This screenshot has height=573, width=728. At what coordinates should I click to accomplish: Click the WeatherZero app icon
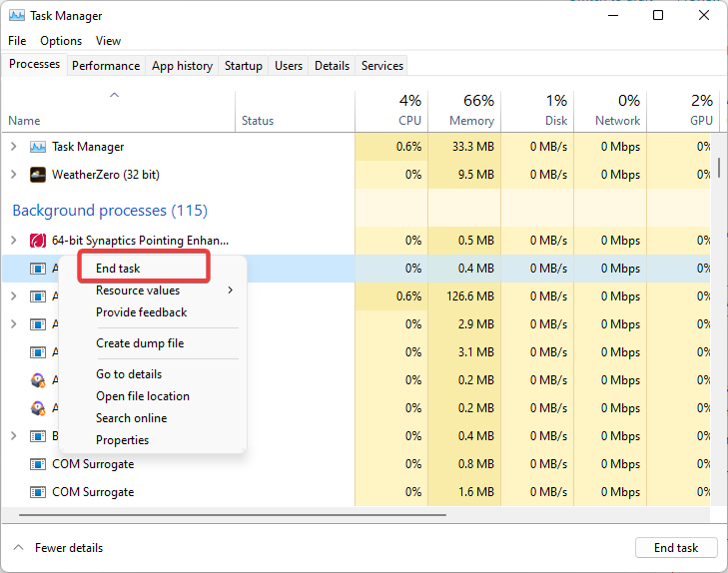38,175
